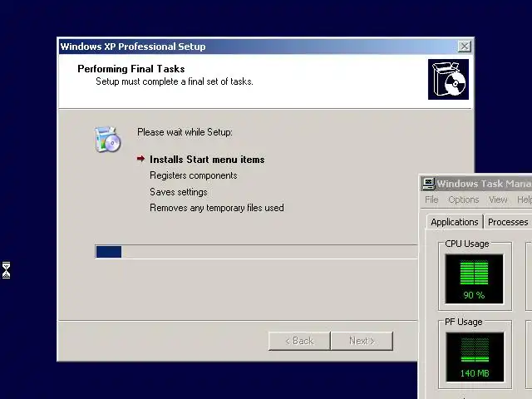Click the 'CPU Usage' group label

click(467, 244)
